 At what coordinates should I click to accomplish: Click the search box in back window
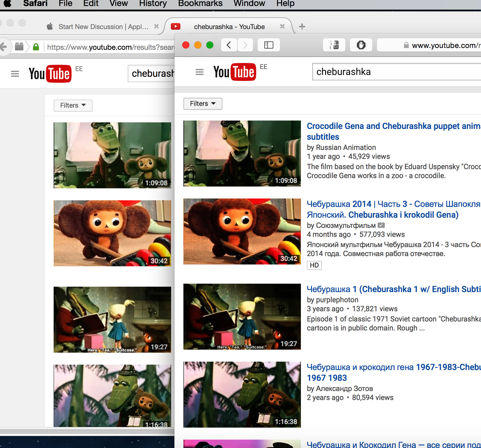(x=151, y=73)
